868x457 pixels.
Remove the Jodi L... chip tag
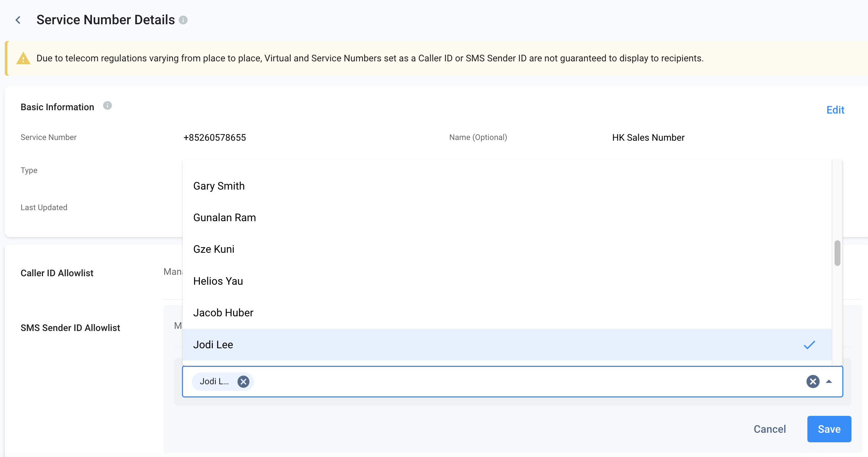(x=243, y=382)
